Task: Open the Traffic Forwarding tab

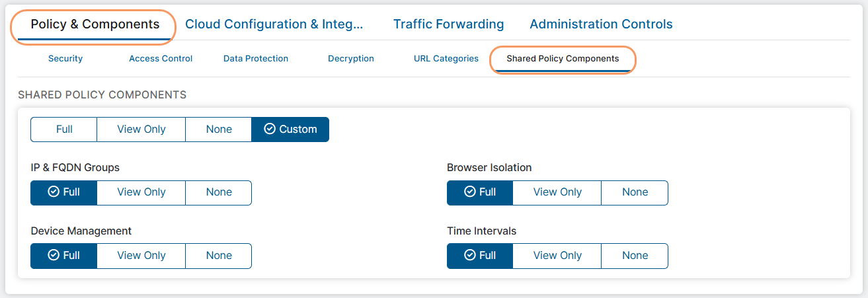Action: [448, 24]
